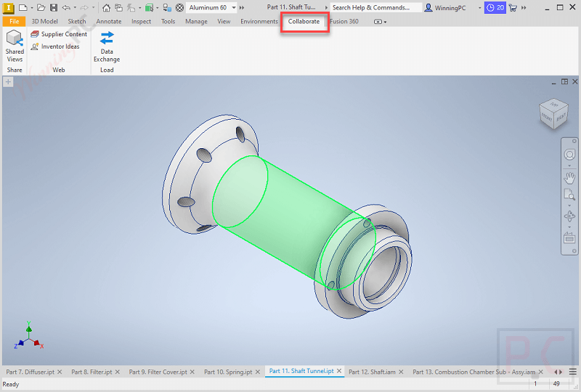Viewport: 581px width, 392px height.
Task: Click the green Select filter icon
Action: pyautogui.click(x=149, y=7)
